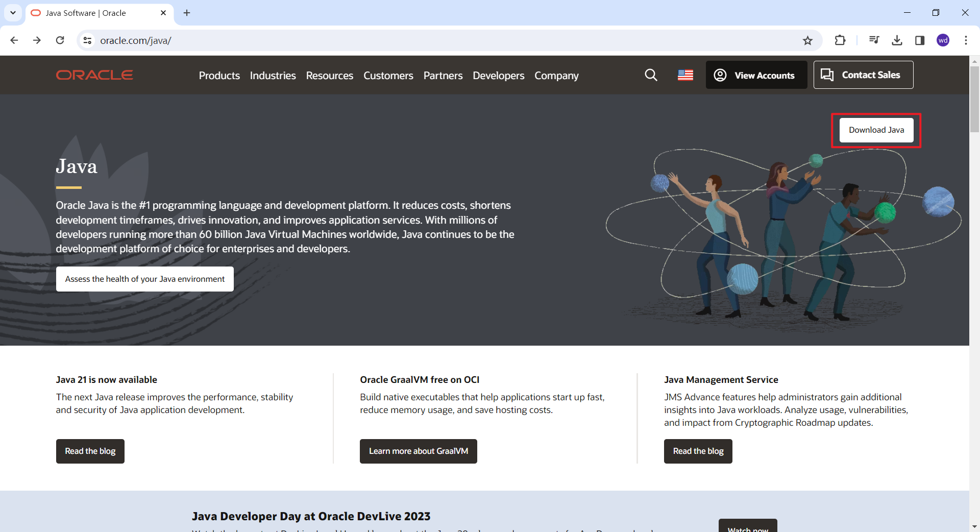Click the 'Java Management Service' heading
Image resolution: width=980 pixels, height=532 pixels.
tap(721, 380)
